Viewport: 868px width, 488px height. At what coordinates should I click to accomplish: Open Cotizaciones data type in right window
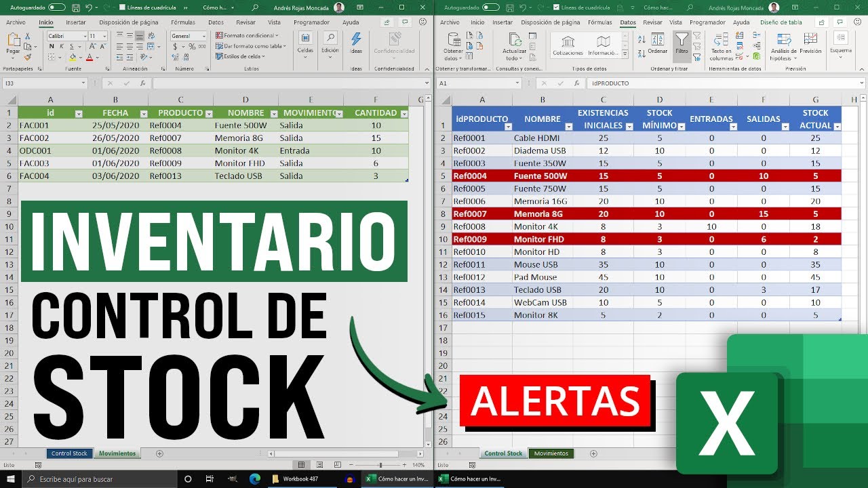click(x=568, y=45)
